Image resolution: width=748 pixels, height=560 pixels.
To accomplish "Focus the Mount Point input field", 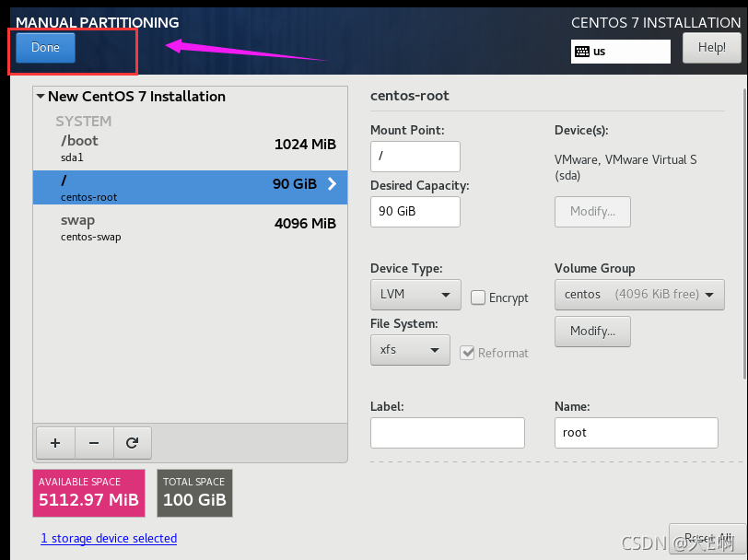I will point(415,157).
